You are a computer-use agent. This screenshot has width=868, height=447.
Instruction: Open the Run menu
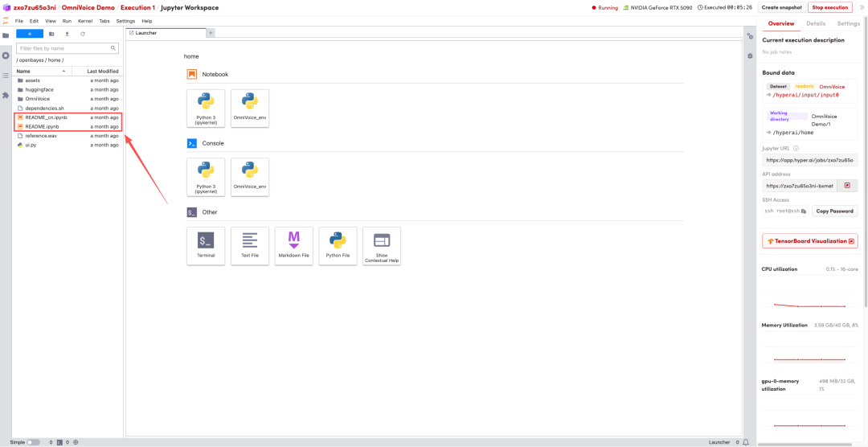(x=67, y=21)
